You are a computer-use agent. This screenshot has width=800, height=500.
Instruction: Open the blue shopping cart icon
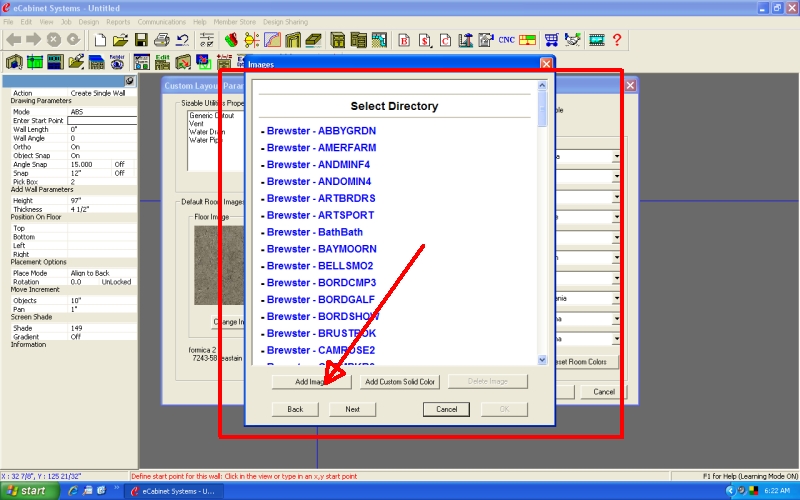pos(551,40)
